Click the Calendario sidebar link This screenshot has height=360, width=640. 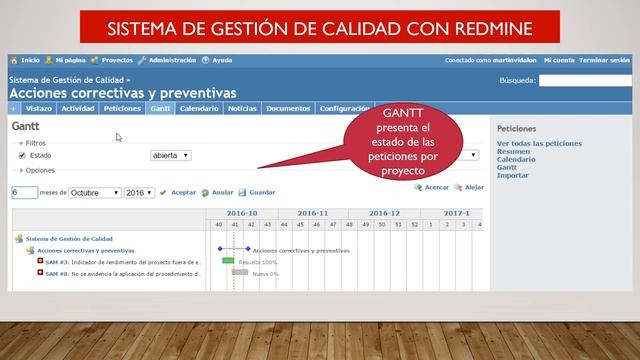pyautogui.click(x=516, y=160)
